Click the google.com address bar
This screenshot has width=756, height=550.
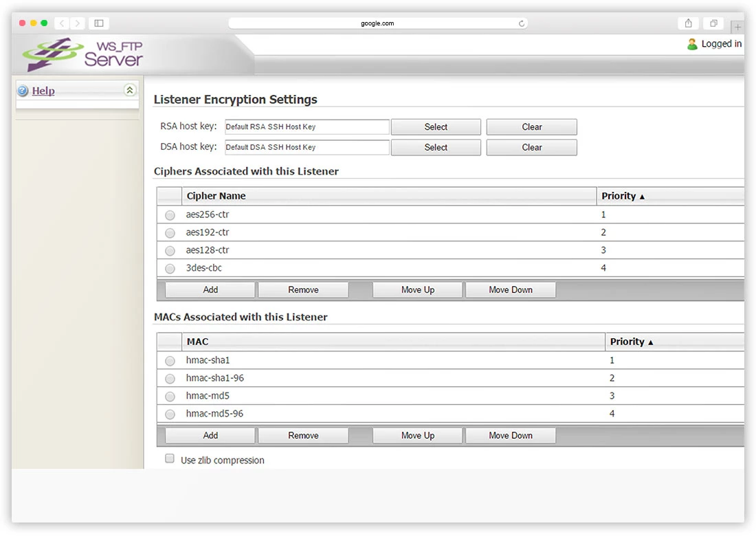tap(377, 23)
